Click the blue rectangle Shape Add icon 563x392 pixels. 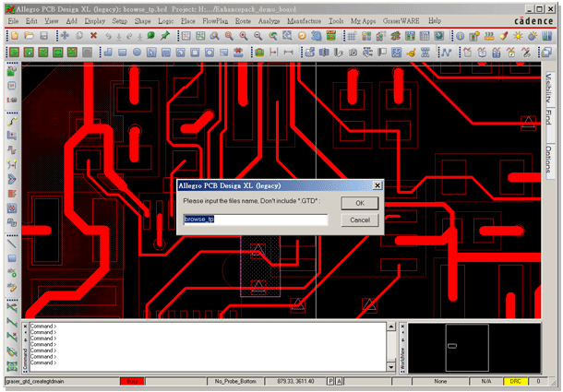(123, 53)
